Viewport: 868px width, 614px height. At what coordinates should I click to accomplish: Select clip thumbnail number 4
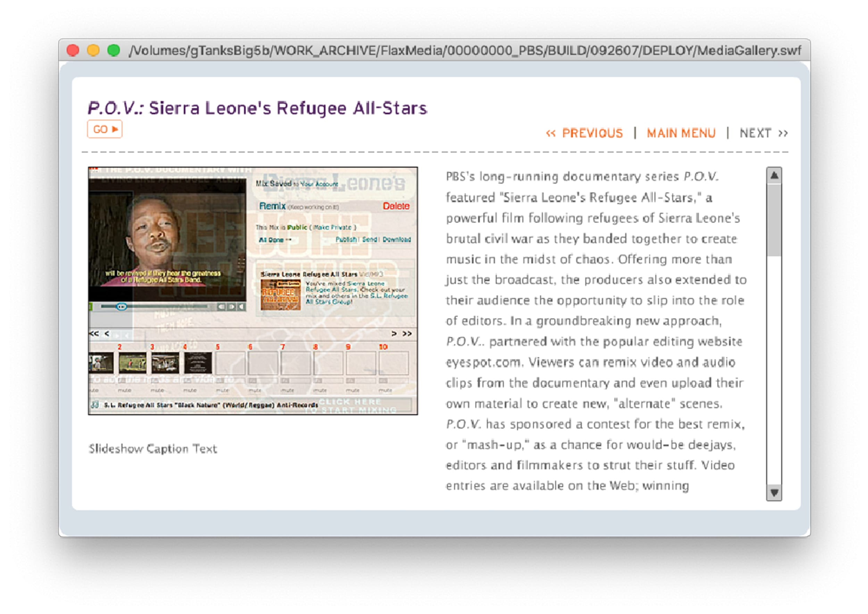[x=198, y=362]
